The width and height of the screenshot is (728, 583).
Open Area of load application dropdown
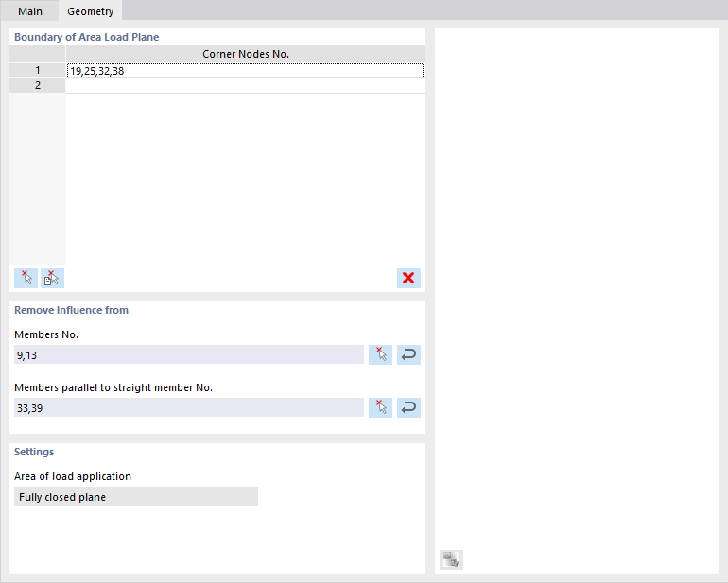136,497
